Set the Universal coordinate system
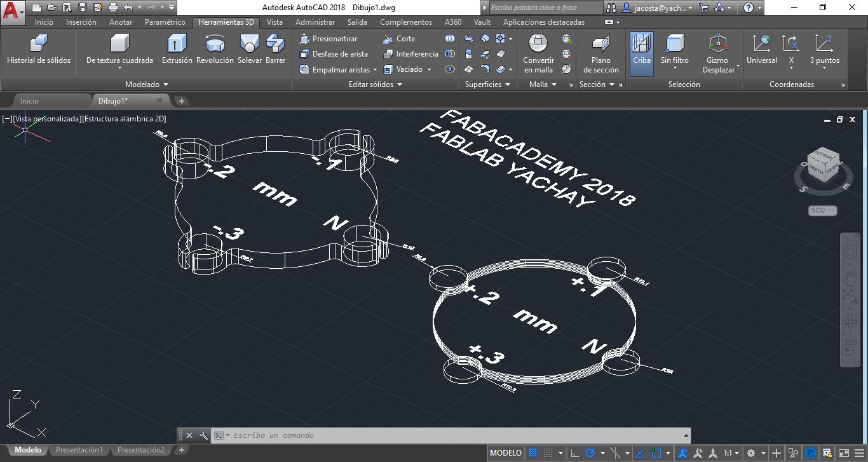The image size is (868, 462). [x=761, y=50]
